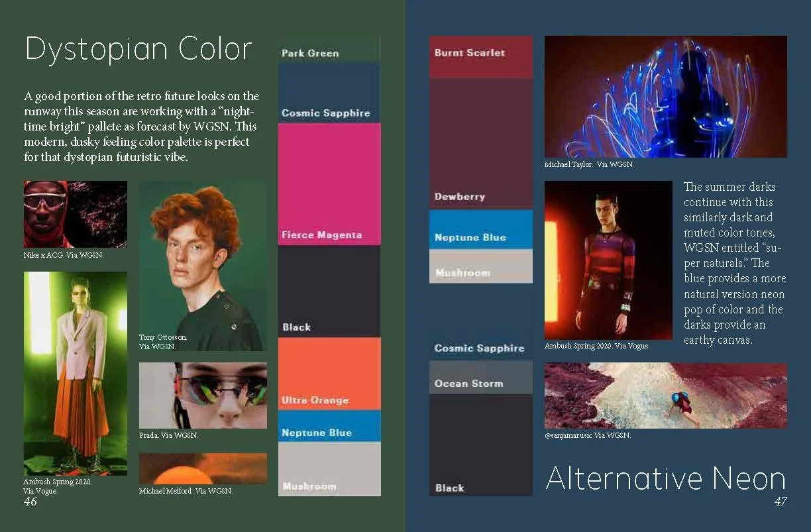Click page number 47

[x=781, y=502]
